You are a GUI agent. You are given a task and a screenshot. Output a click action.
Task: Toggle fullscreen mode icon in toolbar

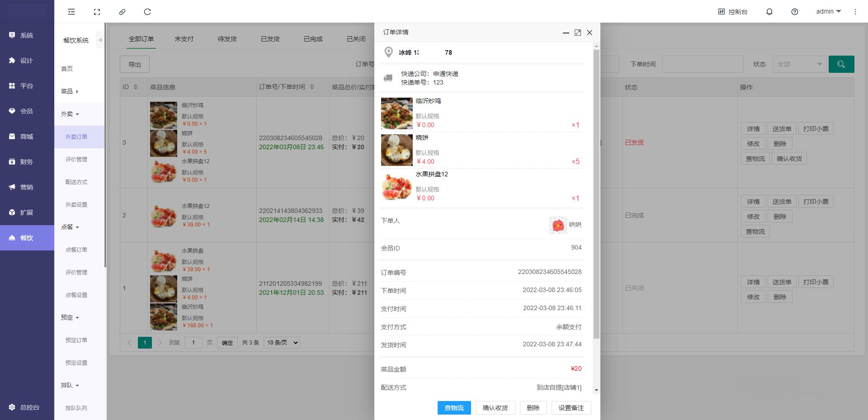(97, 12)
